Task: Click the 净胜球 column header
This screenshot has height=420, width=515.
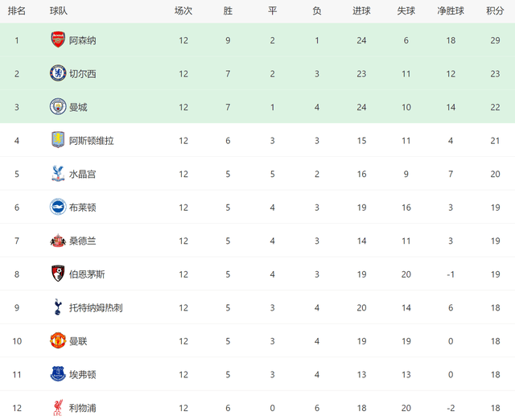Action: (451, 11)
